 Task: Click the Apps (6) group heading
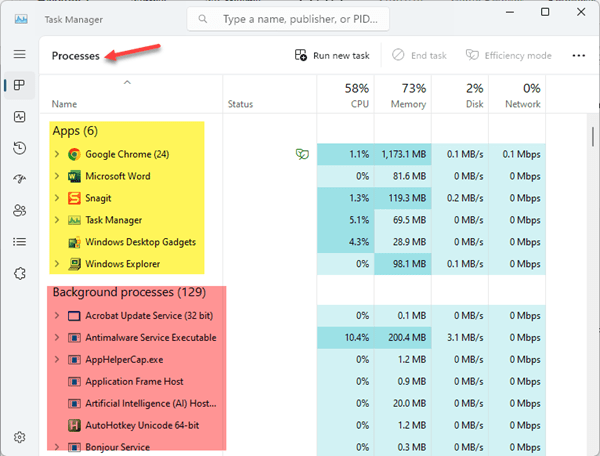coord(75,131)
